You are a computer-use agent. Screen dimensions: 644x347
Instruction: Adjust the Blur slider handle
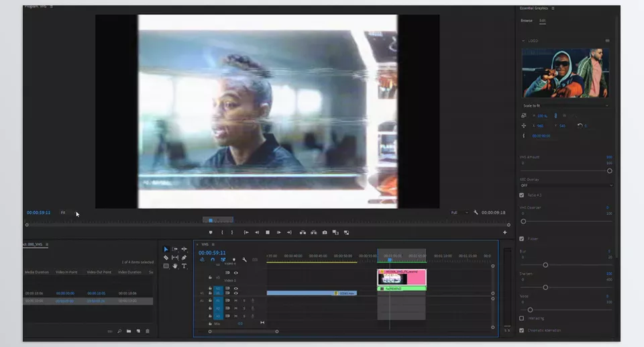tap(545, 265)
